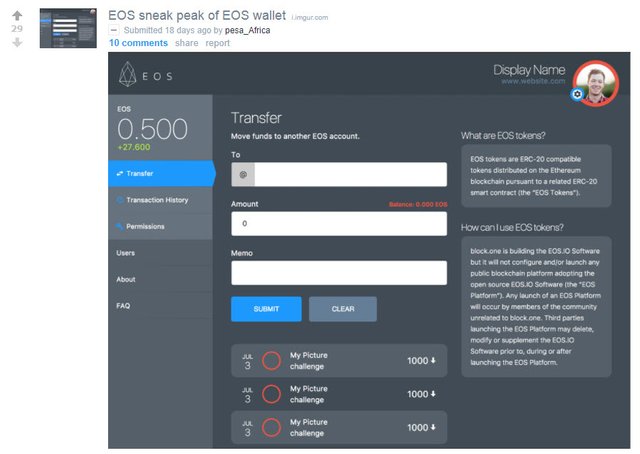Image resolution: width=640 pixels, height=454 pixels.
Task: Open the 10 comments link
Action: 138,43
